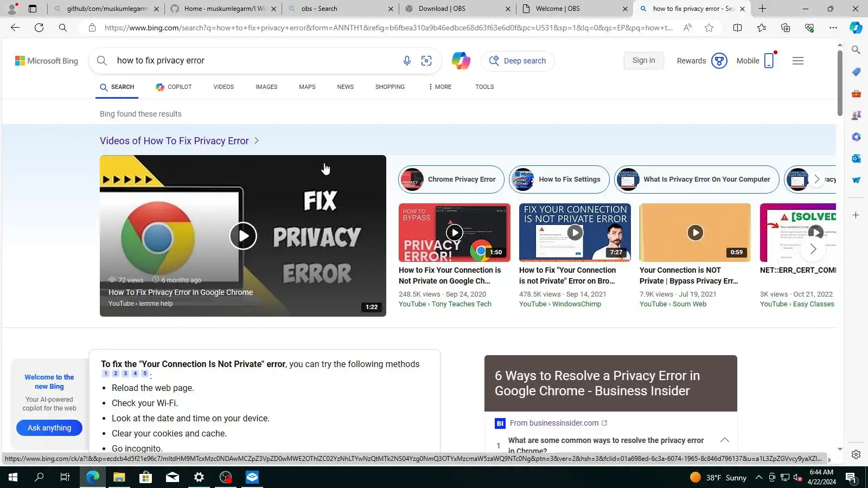Click the Deep search button
Image resolution: width=868 pixels, height=488 pixels.
(x=518, y=61)
